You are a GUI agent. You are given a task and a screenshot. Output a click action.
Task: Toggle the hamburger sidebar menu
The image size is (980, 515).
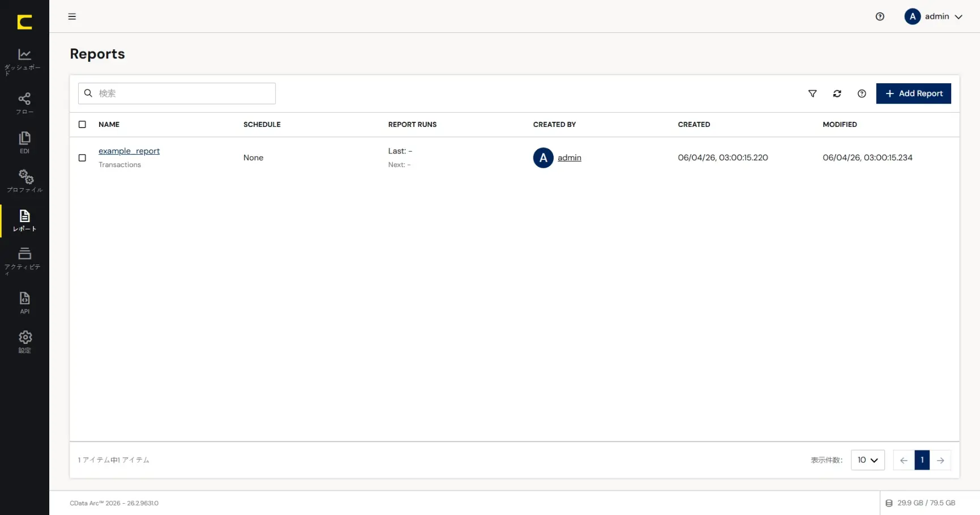tap(72, 16)
